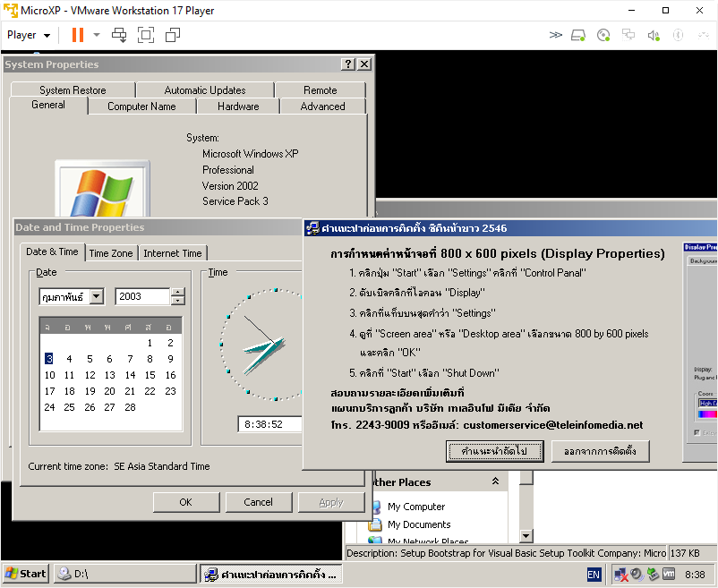
Task: Click the CD/DVD drive device icon
Action: click(x=603, y=35)
